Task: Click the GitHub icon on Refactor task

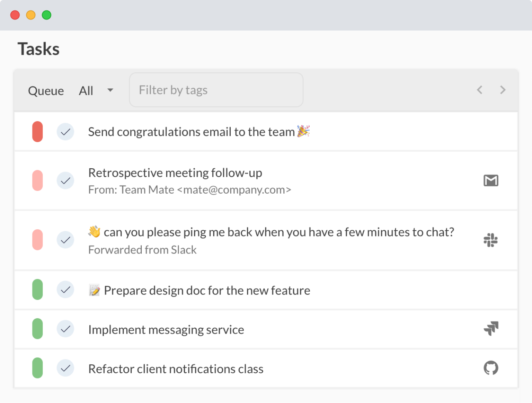Action: [x=491, y=368]
